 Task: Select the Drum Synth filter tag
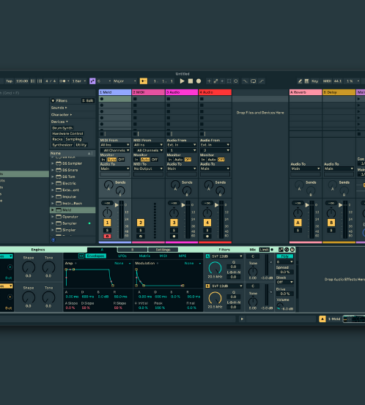coord(62,128)
